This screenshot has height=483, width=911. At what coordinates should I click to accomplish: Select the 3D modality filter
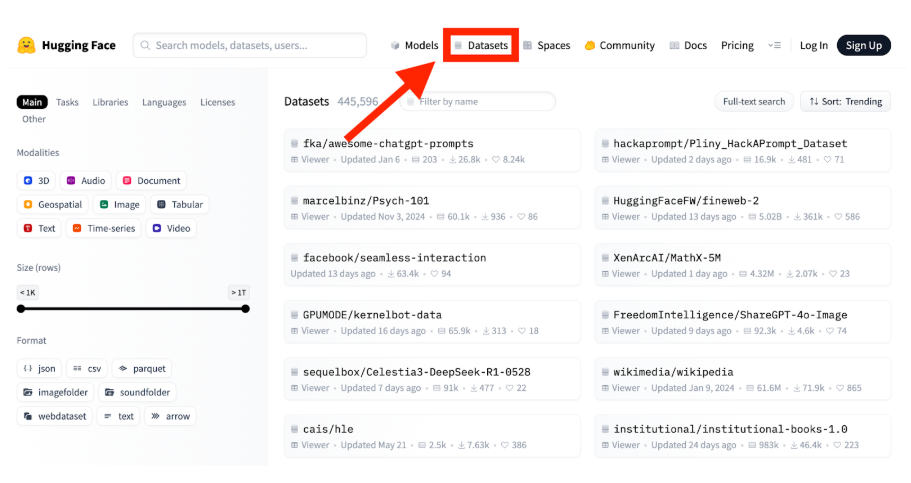[36, 181]
